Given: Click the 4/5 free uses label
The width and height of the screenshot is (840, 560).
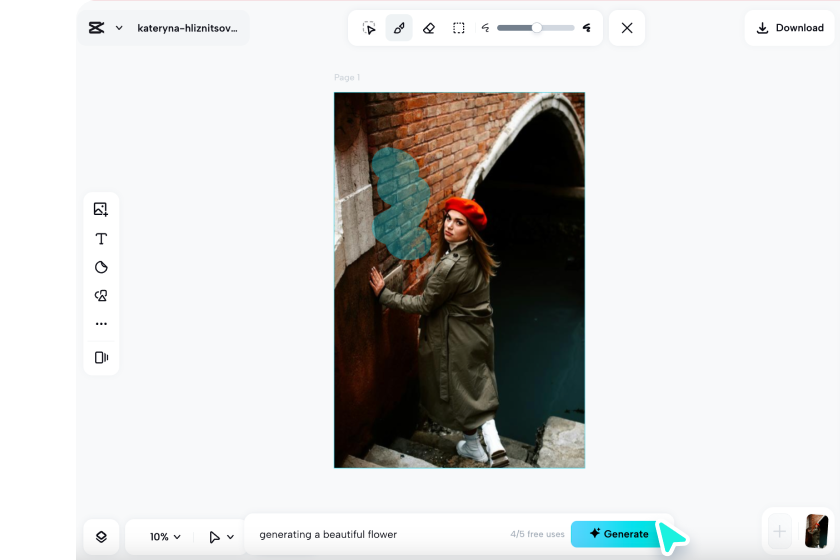Looking at the screenshot, I should pyautogui.click(x=537, y=534).
